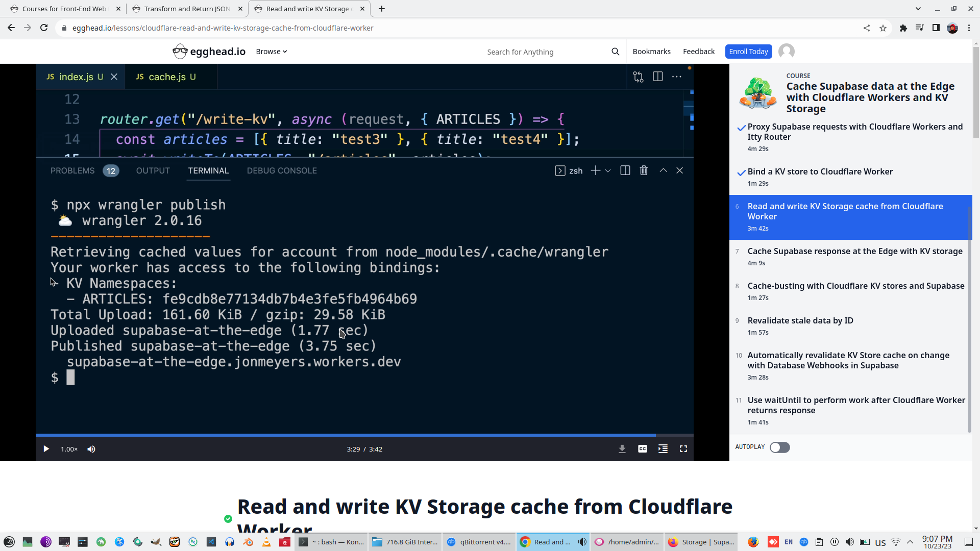The height and width of the screenshot is (551, 980).
Task: Change the 1.00× playback speed
Action: pyautogui.click(x=69, y=449)
